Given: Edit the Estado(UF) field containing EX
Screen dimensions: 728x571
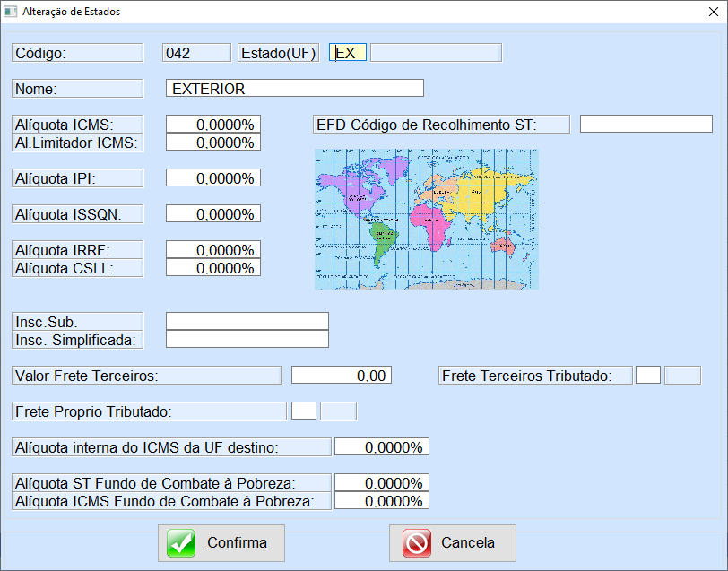Looking at the screenshot, I should [348, 53].
